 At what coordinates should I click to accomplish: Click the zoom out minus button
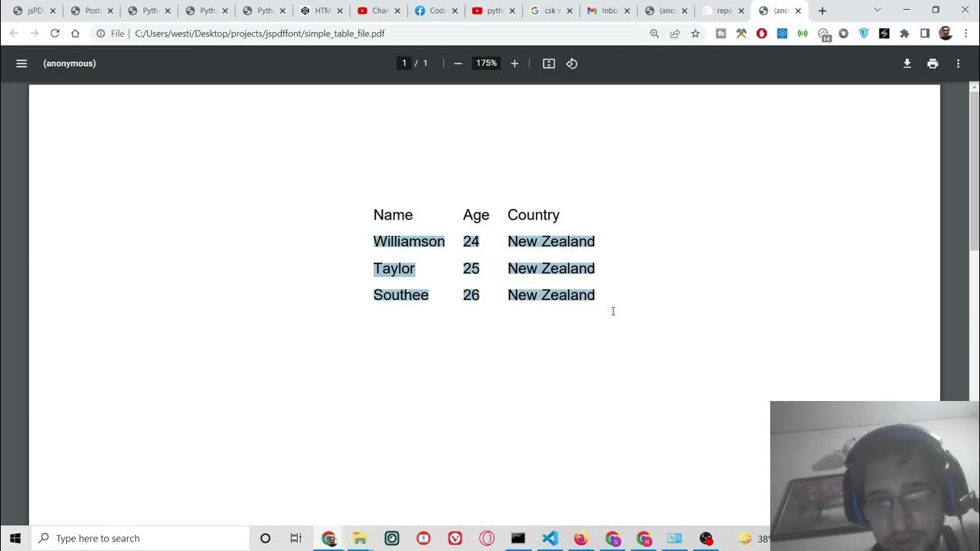pos(458,64)
